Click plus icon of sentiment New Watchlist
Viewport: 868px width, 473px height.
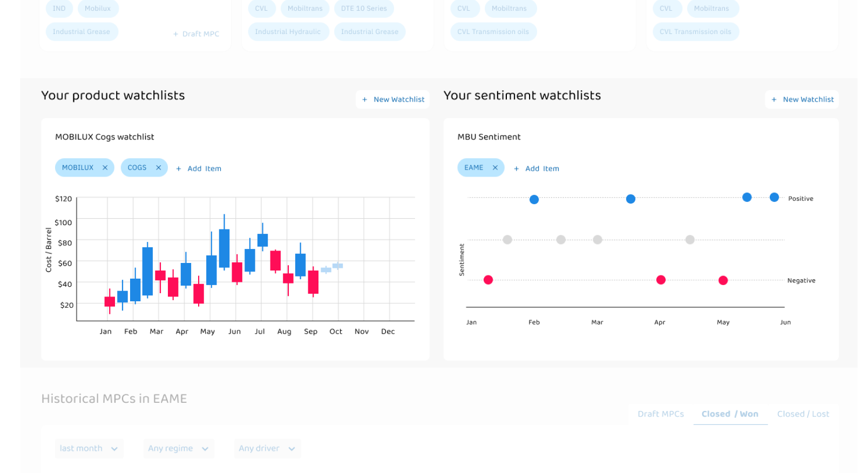(x=774, y=100)
